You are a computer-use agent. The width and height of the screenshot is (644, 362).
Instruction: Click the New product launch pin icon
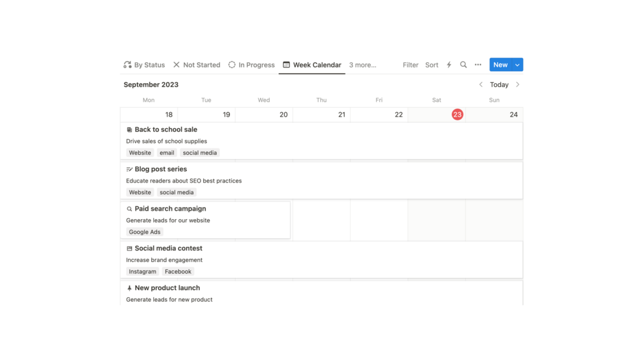pos(129,288)
